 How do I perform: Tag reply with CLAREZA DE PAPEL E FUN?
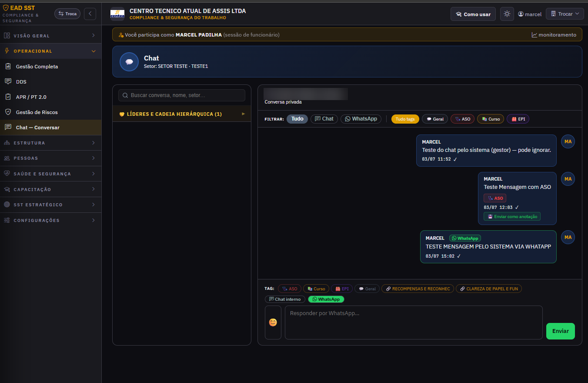coord(489,289)
